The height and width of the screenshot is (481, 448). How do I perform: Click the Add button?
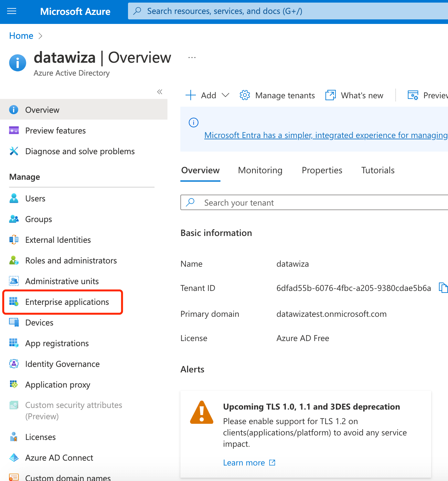207,95
